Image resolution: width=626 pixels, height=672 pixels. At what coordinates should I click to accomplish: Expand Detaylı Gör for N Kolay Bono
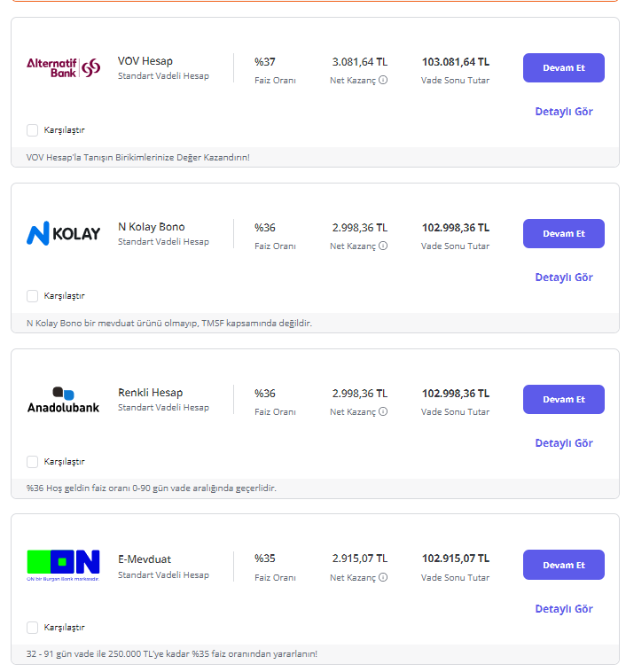(564, 277)
